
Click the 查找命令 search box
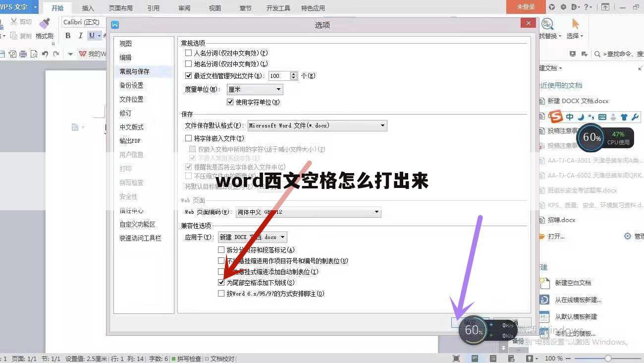622,54
